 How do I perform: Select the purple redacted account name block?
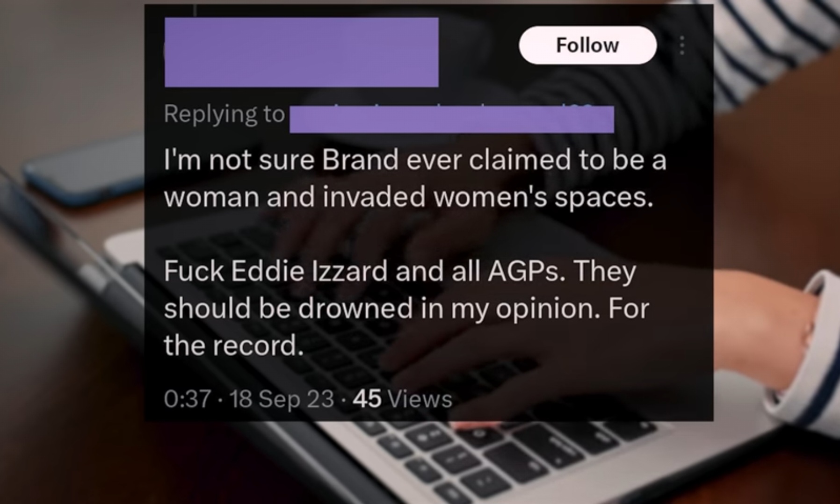(x=301, y=52)
